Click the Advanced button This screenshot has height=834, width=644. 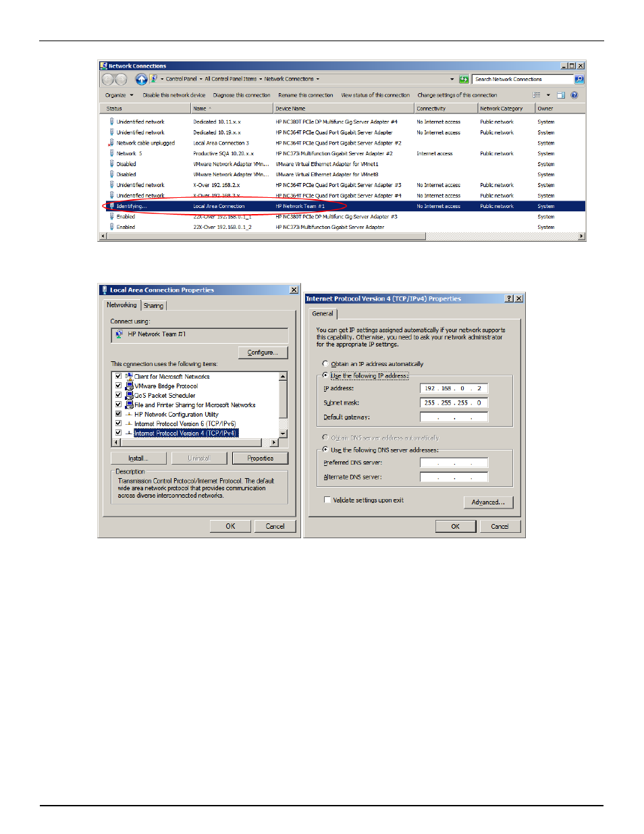[x=488, y=502]
